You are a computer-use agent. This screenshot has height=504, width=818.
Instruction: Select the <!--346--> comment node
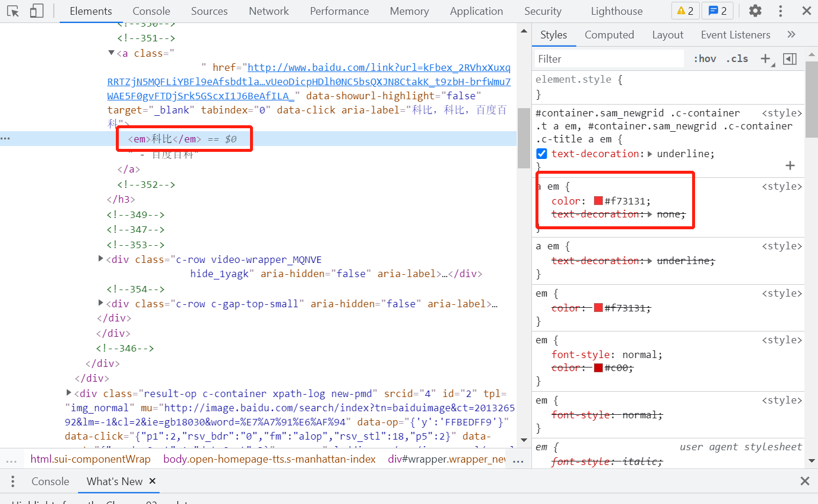point(125,348)
